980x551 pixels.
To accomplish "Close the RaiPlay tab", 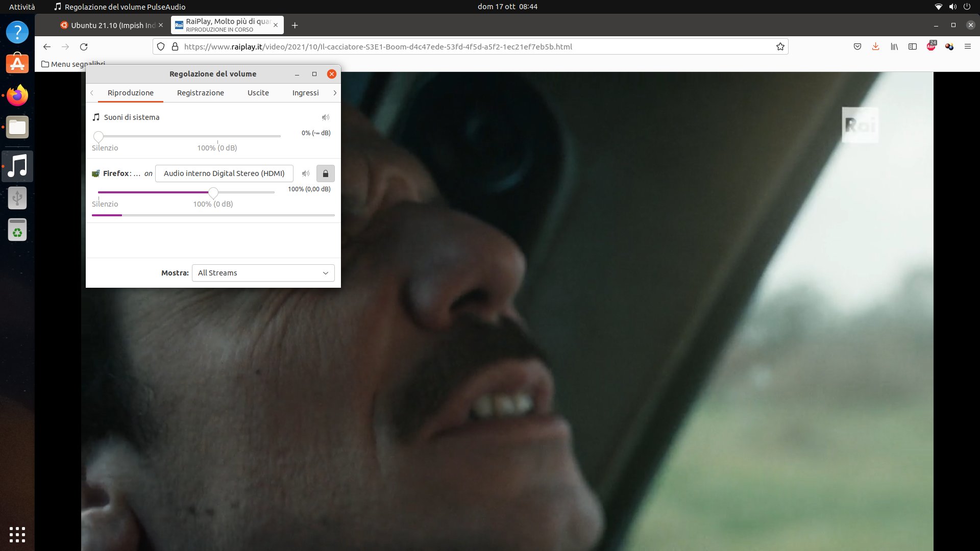I will 276,26.
